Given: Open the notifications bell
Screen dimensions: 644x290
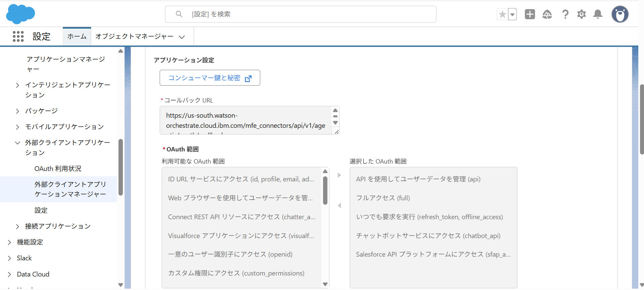Looking at the screenshot, I should [598, 14].
